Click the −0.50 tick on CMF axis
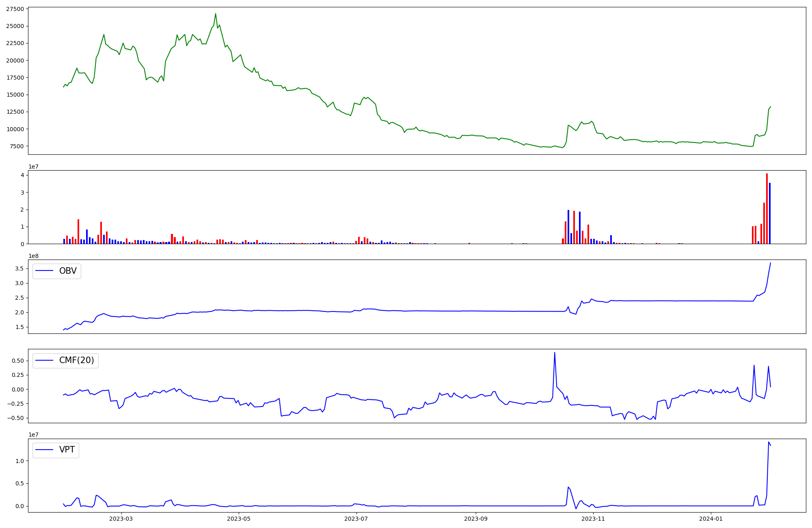 [15, 418]
